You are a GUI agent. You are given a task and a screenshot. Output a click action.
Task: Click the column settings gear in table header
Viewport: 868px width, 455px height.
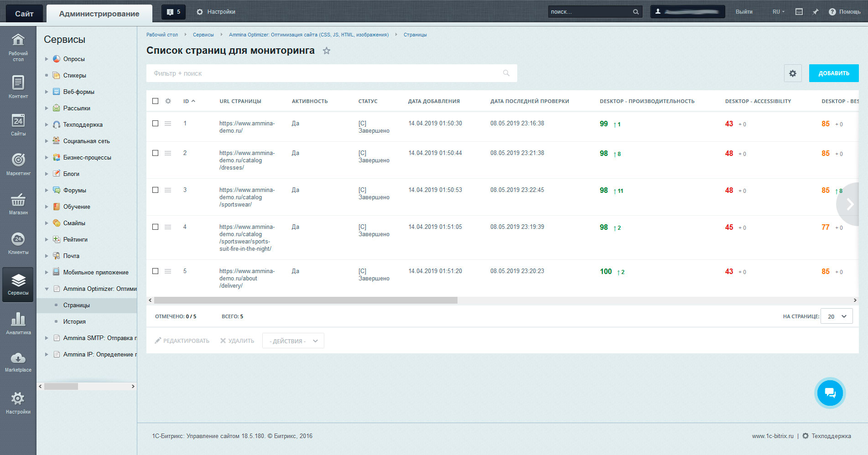[x=168, y=101]
